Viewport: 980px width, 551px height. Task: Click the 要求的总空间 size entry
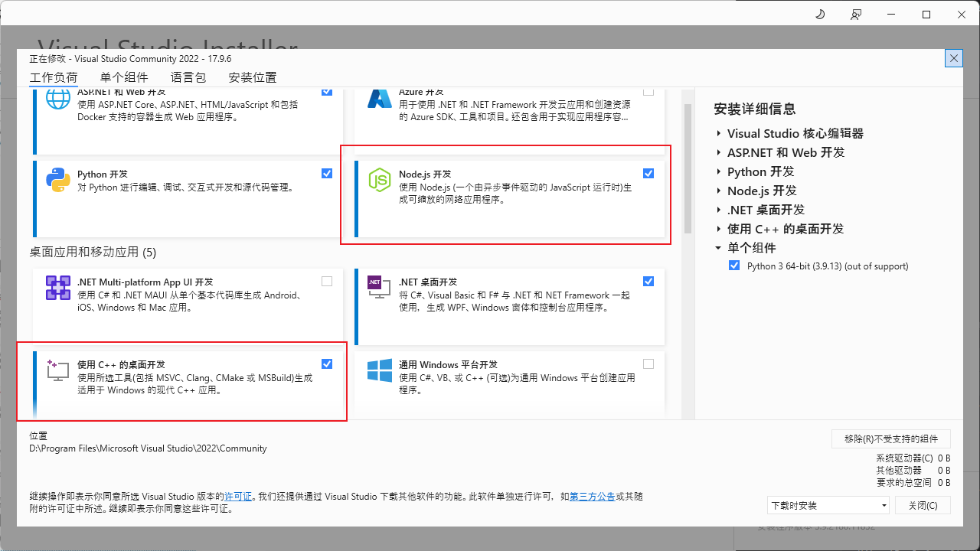click(x=913, y=482)
